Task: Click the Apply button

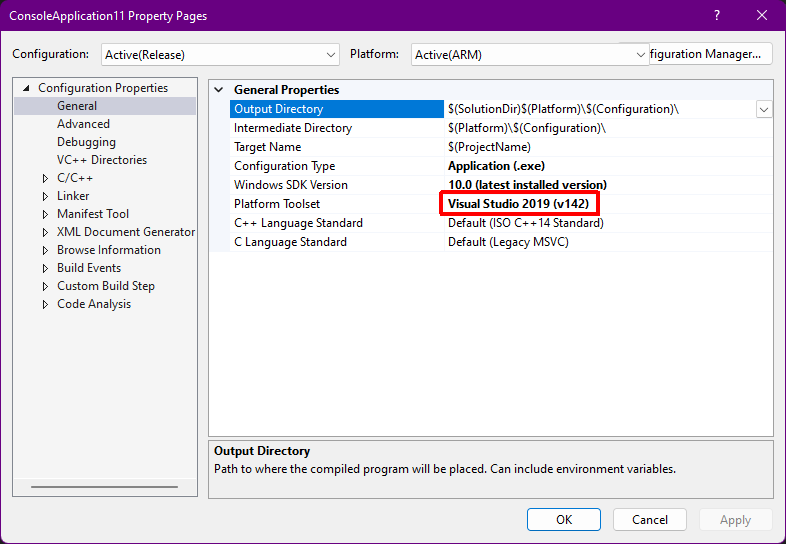Action: (x=735, y=519)
